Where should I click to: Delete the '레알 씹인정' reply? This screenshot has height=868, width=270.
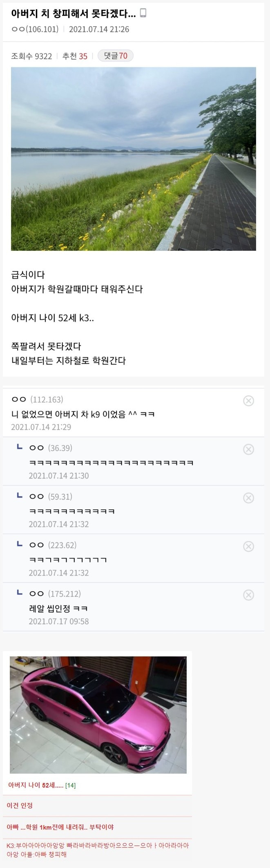[248, 595]
